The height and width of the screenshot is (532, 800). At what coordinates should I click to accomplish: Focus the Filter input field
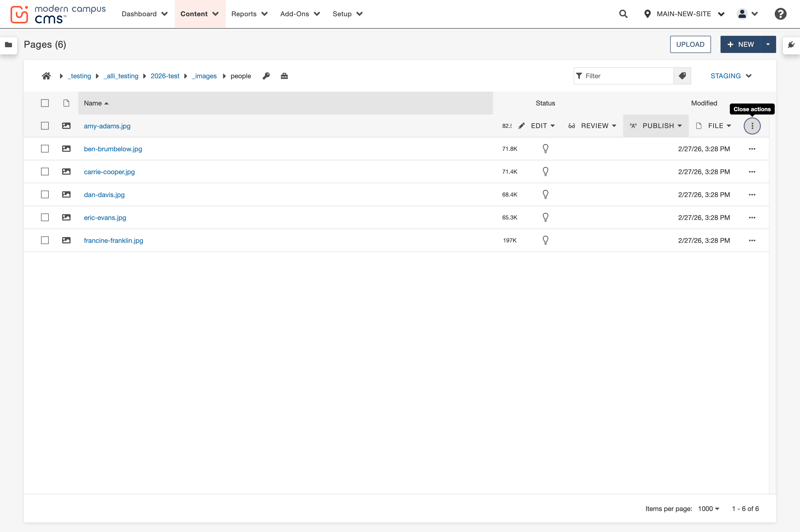pos(624,76)
